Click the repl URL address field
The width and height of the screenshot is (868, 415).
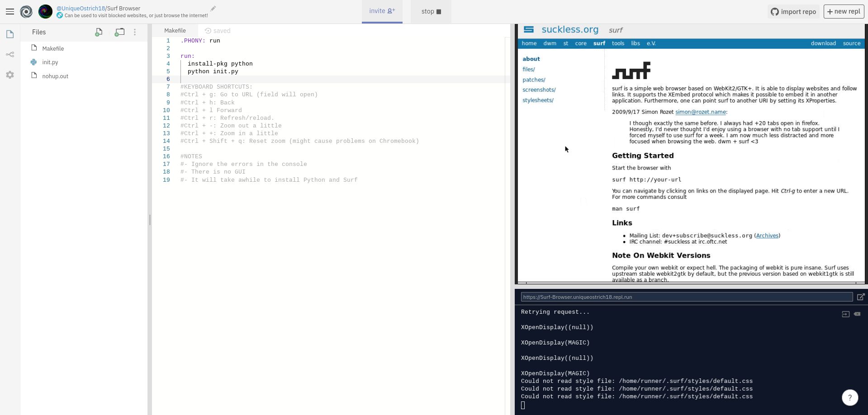(687, 297)
